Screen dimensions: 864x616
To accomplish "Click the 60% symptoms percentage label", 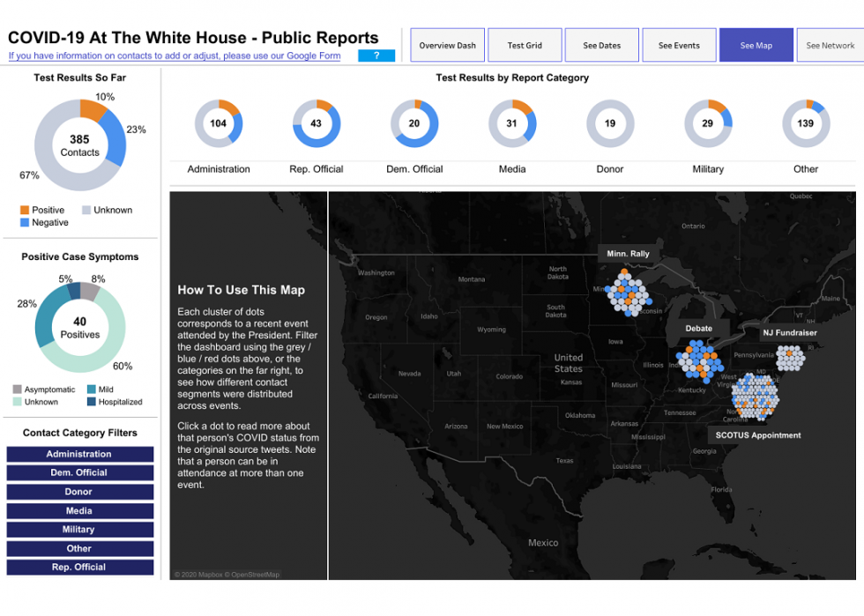I will (x=123, y=367).
